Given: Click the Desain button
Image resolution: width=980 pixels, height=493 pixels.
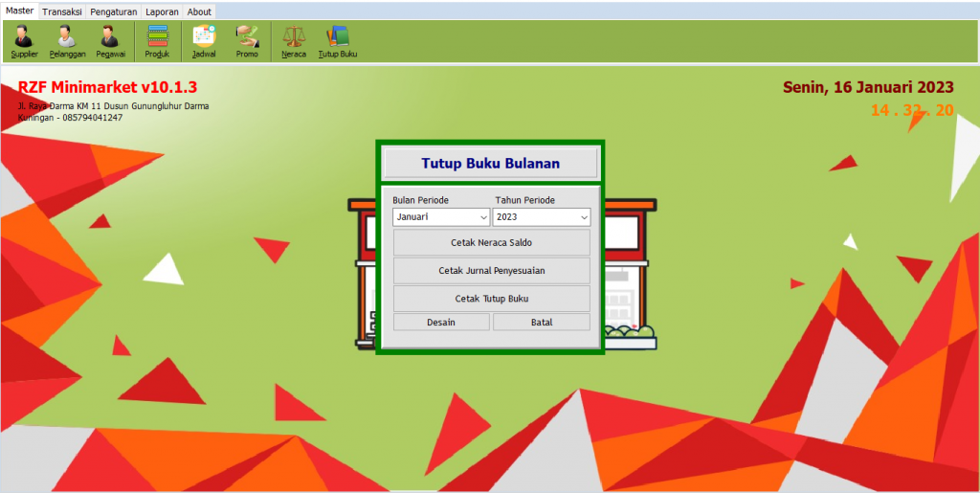Looking at the screenshot, I should tap(441, 323).
